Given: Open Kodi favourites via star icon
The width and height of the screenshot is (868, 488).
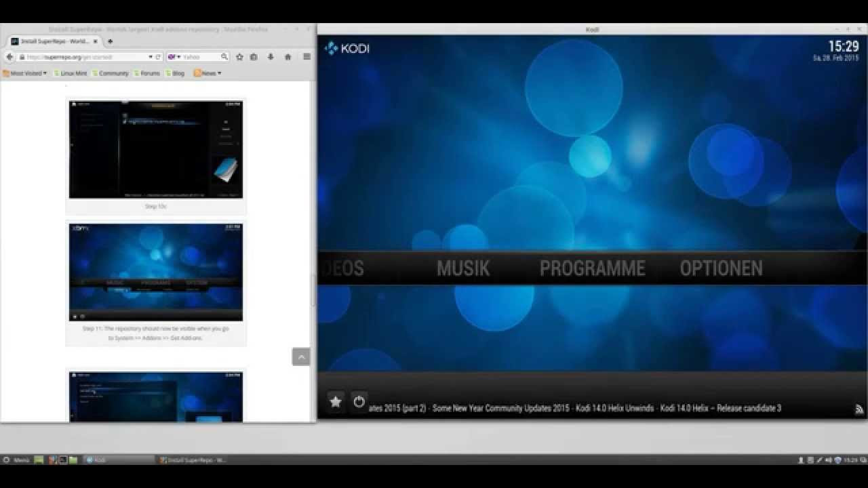Looking at the screenshot, I should (335, 401).
